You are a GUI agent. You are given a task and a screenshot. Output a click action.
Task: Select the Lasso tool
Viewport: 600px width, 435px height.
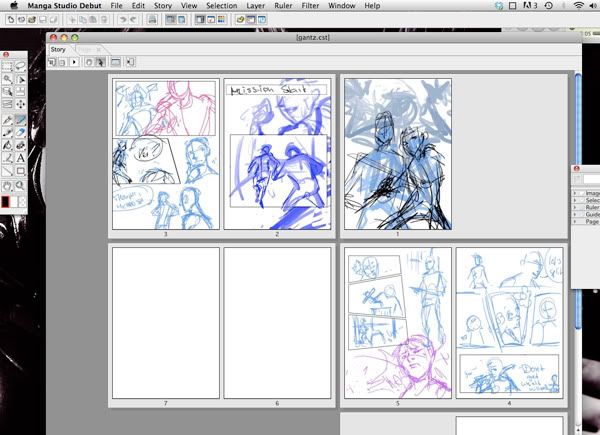coord(20,65)
